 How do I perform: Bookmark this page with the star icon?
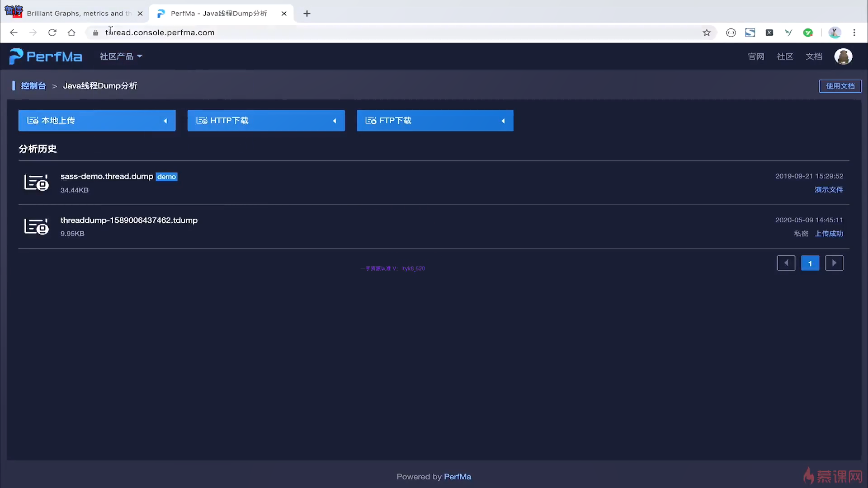707,33
